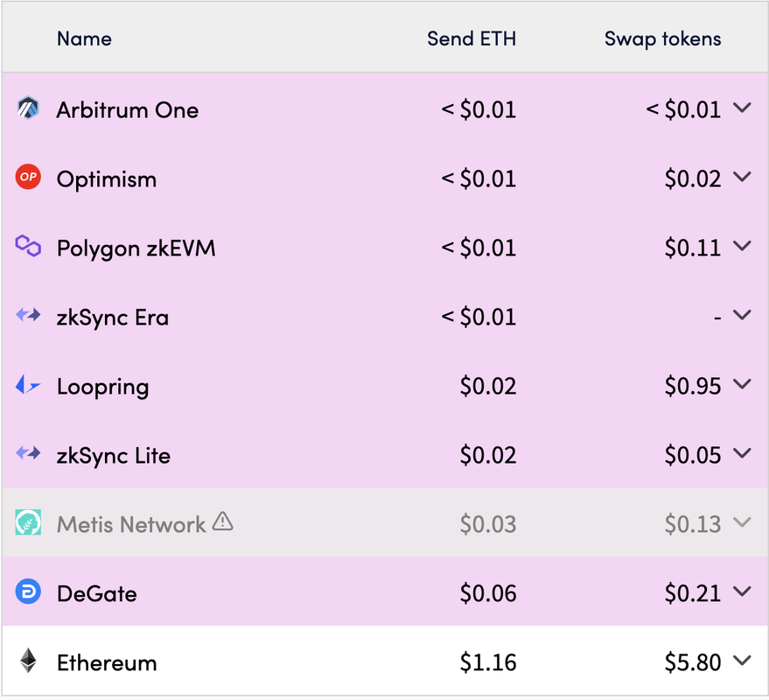Open the Polygon zkEVM name link
Viewport: 769px width, 700px height.
point(136,248)
